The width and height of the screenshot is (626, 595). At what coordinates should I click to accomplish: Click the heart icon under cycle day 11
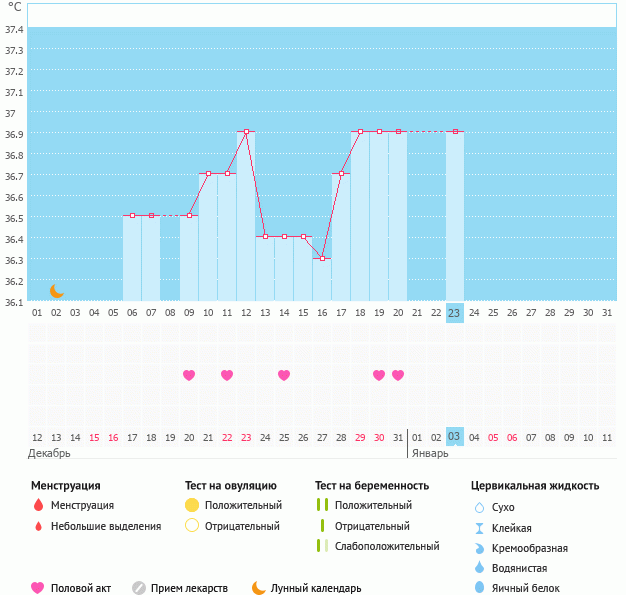[x=227, y=375]
